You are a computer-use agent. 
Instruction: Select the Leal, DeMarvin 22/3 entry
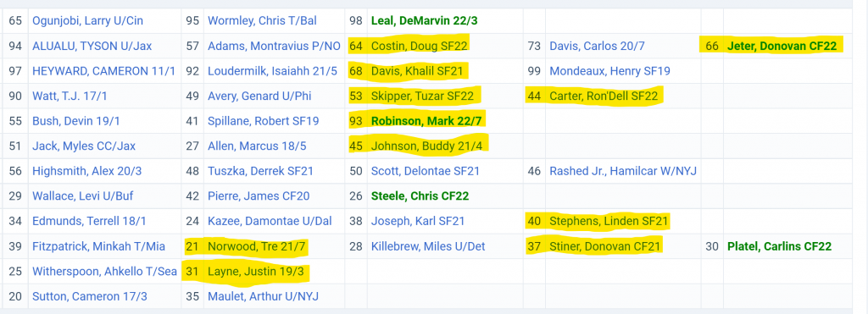425,21
